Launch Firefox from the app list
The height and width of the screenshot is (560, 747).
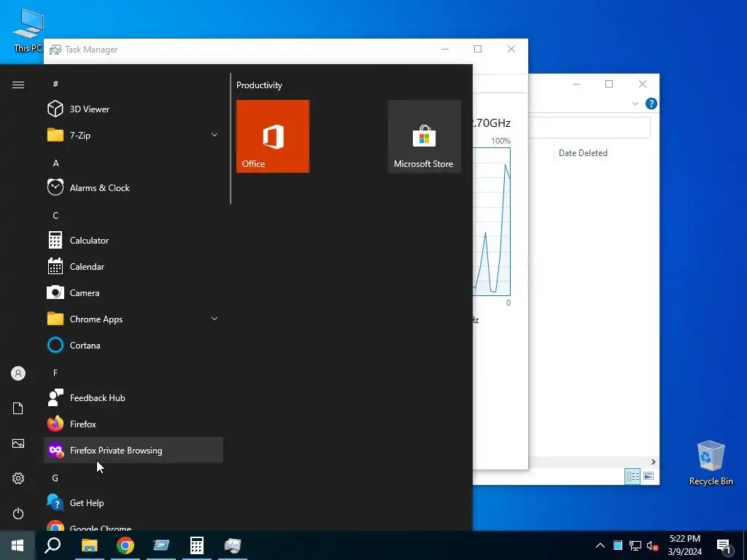tap(133, 424)
